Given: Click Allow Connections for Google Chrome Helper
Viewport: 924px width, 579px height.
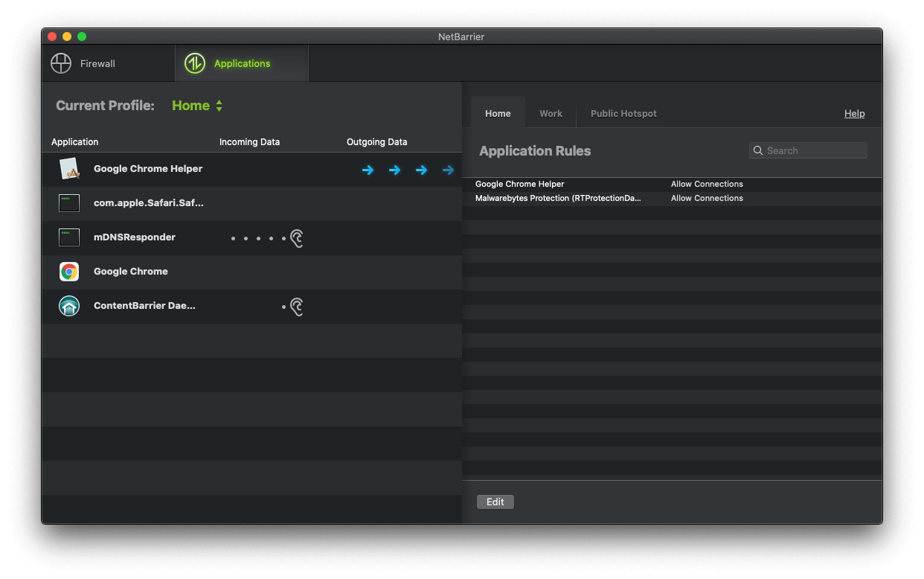Looking at the screenshot, I should 707,184.
